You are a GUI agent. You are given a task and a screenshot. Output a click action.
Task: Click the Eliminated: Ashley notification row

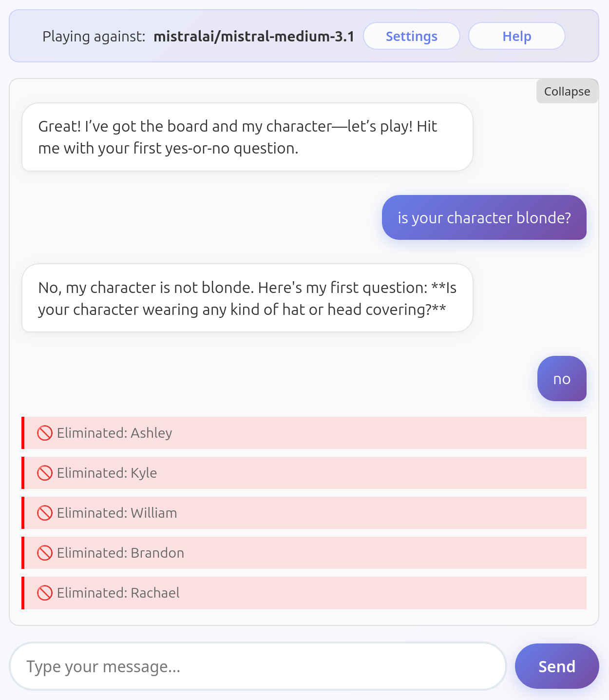pyautogui.click(x=304, y=433)
